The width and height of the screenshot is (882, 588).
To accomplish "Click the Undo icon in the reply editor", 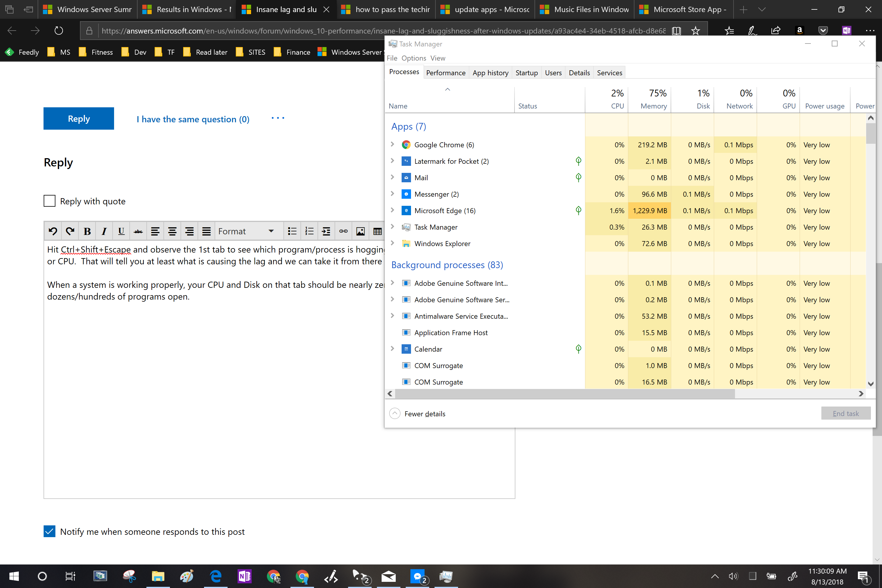I will 53,231.
